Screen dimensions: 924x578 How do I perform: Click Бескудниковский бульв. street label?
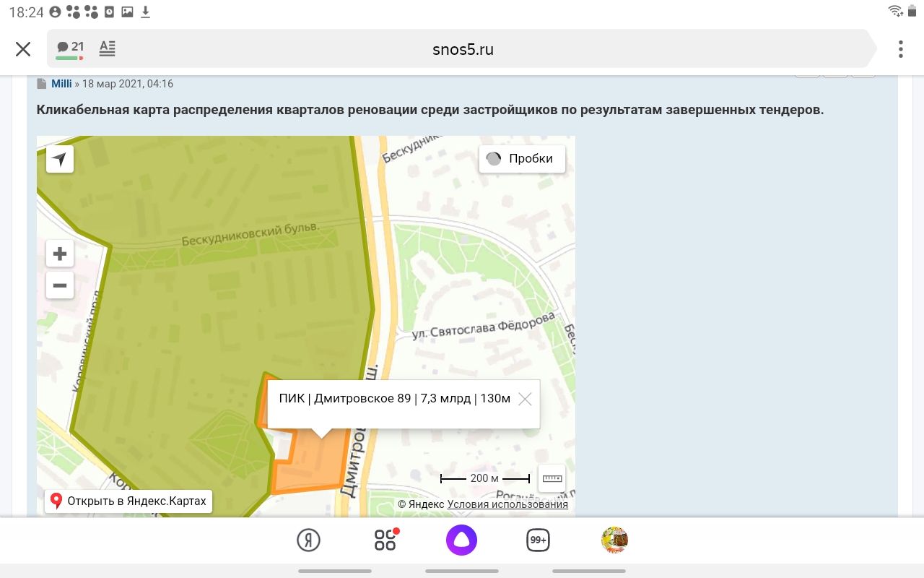(x=250, y=233)
